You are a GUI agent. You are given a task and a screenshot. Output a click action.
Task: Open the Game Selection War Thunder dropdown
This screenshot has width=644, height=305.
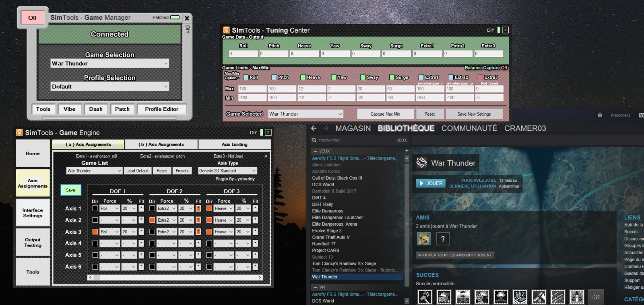109,64
